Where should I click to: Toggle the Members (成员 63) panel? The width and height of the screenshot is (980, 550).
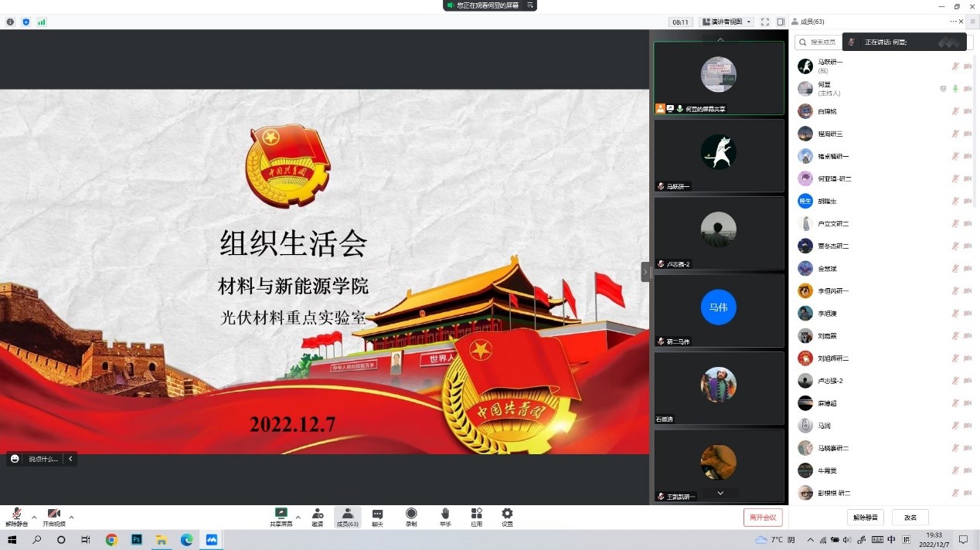point(347,515)
